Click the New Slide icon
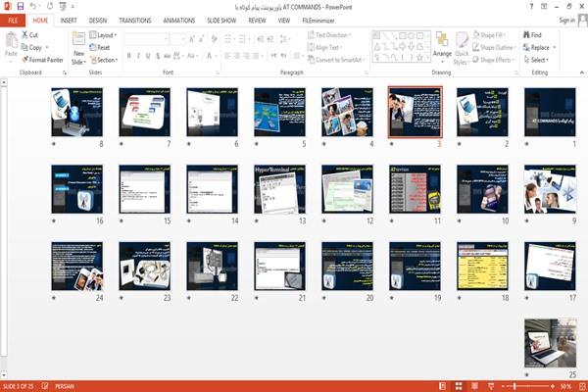The height and width of the screenshot is (392, 588). (78, 40)
